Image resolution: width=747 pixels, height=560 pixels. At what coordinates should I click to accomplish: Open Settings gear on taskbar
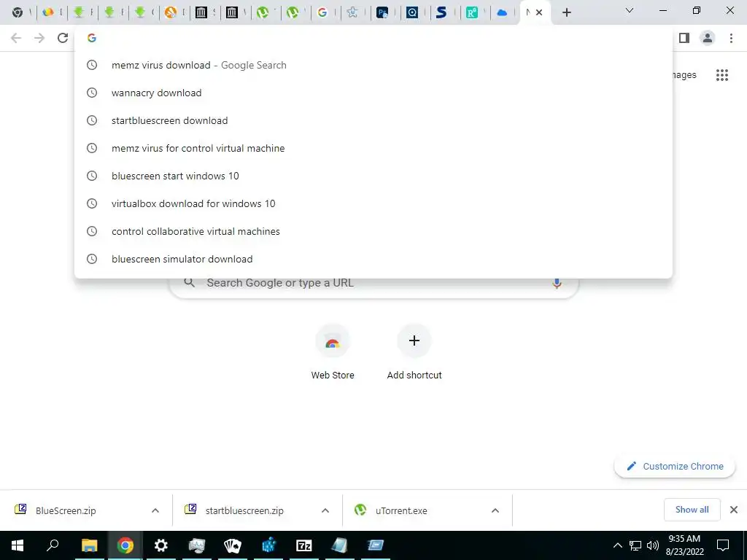[161, 545]
